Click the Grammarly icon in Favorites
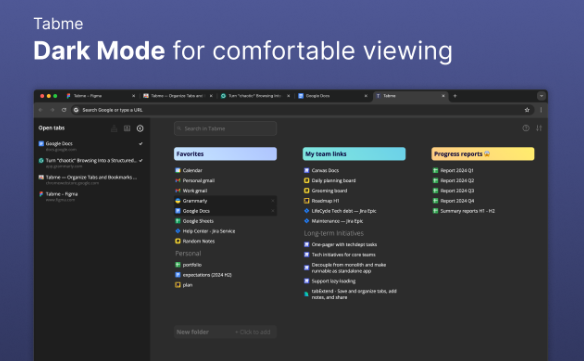Viewport: 584px width, 361px height. (x=178, y=201)
